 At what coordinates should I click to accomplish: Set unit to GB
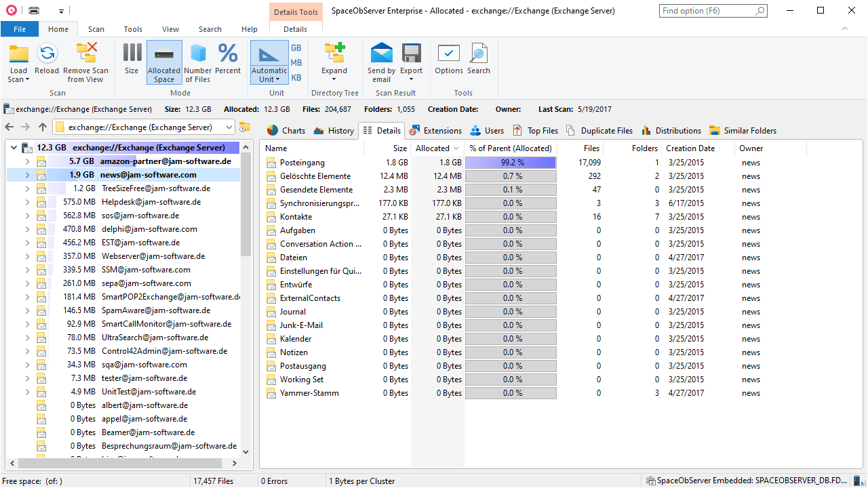(296, 48)
